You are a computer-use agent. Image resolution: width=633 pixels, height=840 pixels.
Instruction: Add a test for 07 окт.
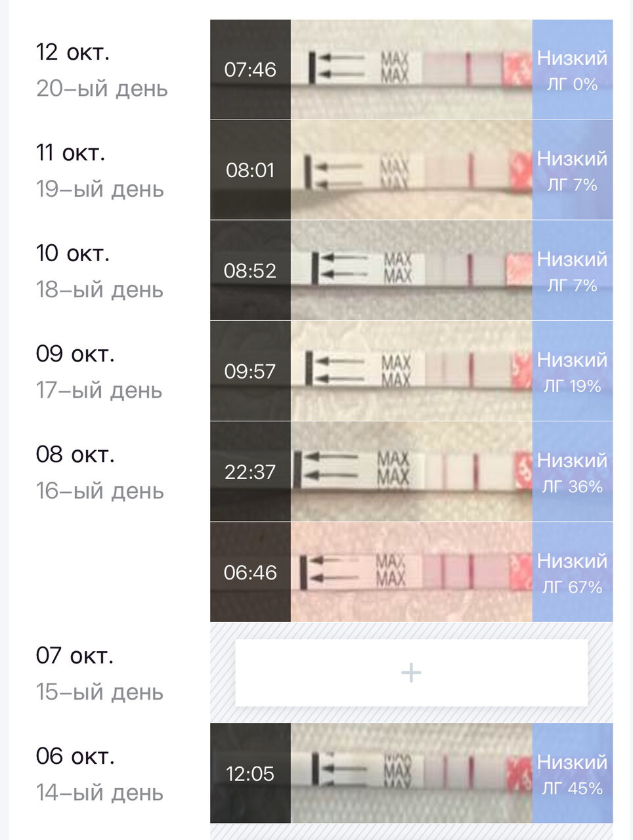click(x=411, y=673)
